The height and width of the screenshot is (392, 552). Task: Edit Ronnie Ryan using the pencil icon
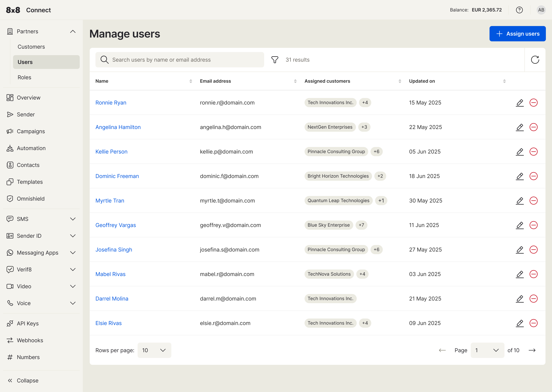520,103
